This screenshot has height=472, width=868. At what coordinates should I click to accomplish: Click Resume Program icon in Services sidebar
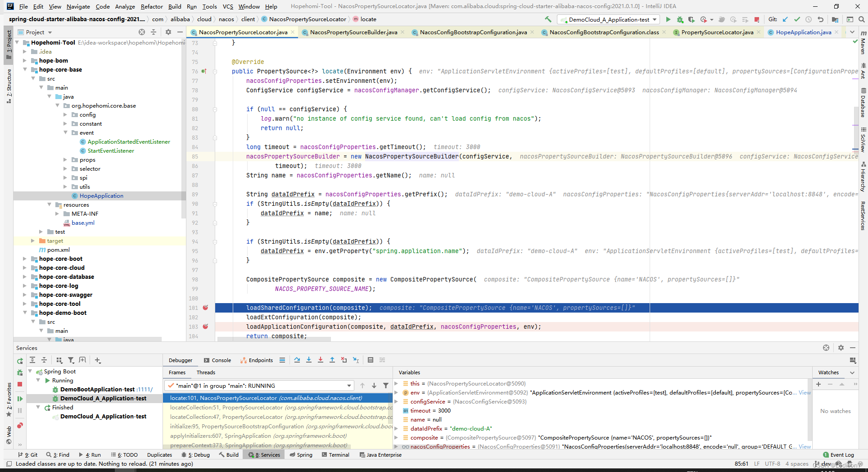coord(20,399)
